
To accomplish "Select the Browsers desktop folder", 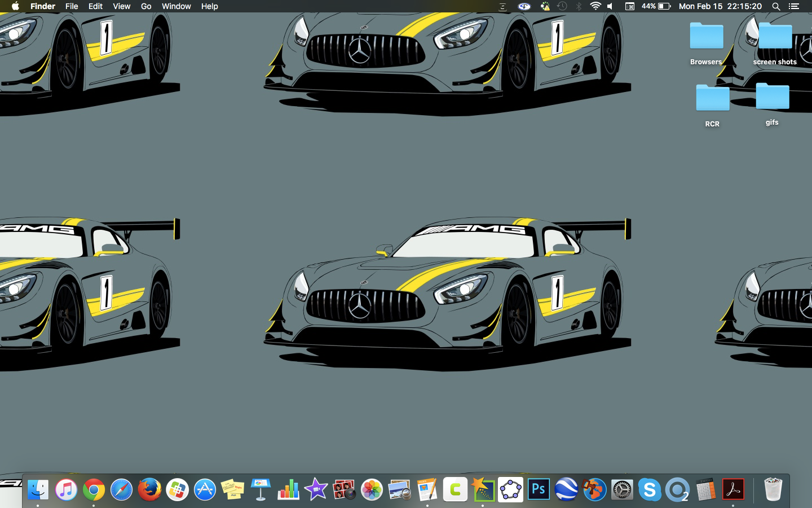I will coord(706,44).
